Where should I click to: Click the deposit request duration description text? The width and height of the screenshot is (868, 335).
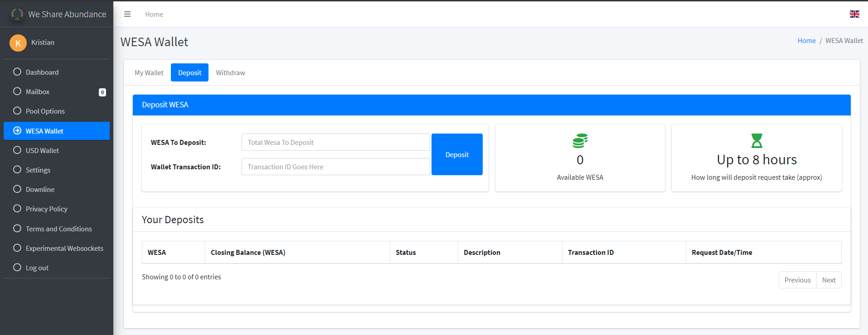point(756,177)
